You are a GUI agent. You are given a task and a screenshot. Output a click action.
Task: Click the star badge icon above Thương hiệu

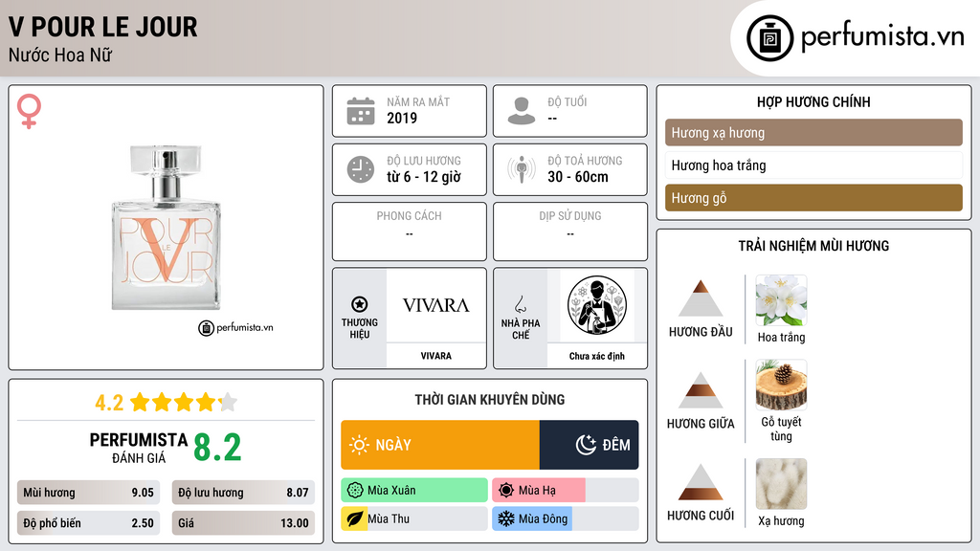360,304
